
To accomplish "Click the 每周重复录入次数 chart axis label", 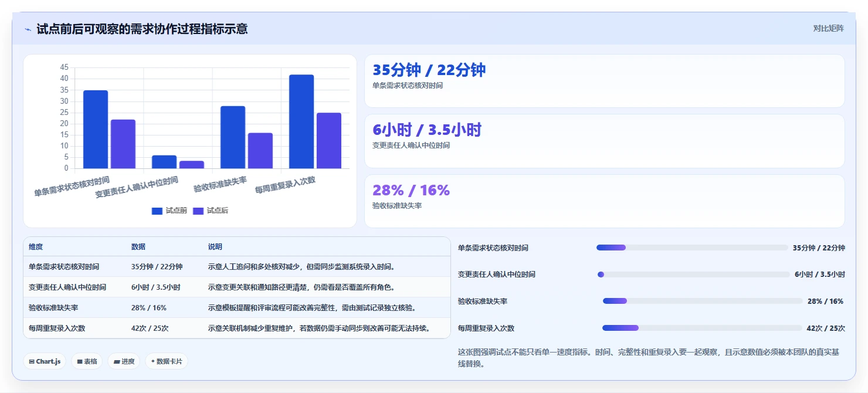I will pos(286,186).
